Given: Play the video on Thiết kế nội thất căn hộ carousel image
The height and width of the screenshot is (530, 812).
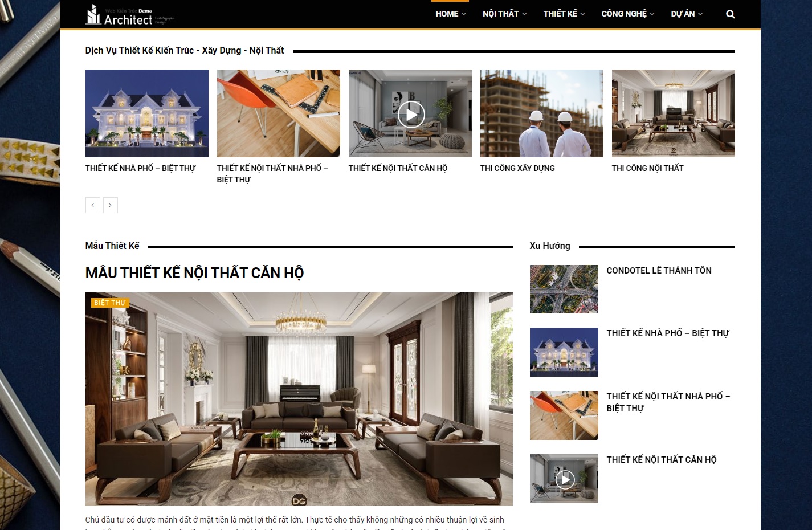Looking at the screenshot, I should click(x=411, y=114).
